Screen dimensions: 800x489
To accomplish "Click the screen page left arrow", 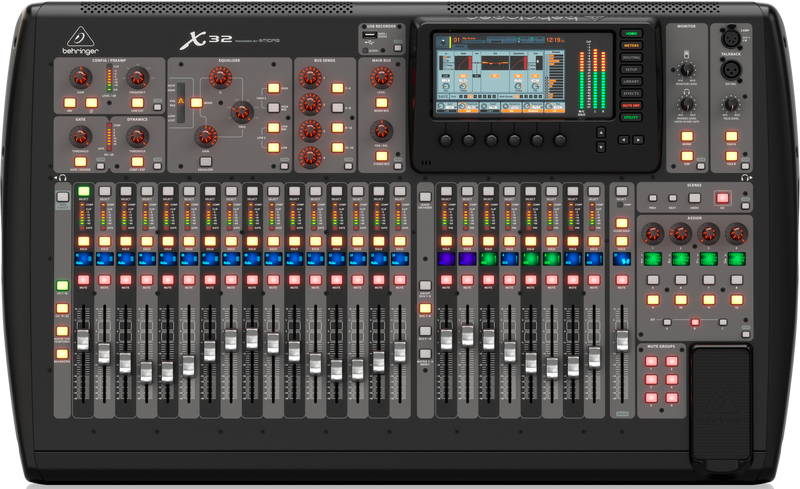I will pyautogui.click(x=623, y=139).
